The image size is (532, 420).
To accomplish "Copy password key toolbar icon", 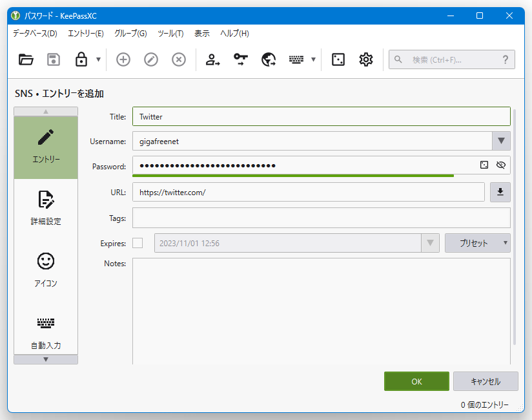I will coord(241,59).
